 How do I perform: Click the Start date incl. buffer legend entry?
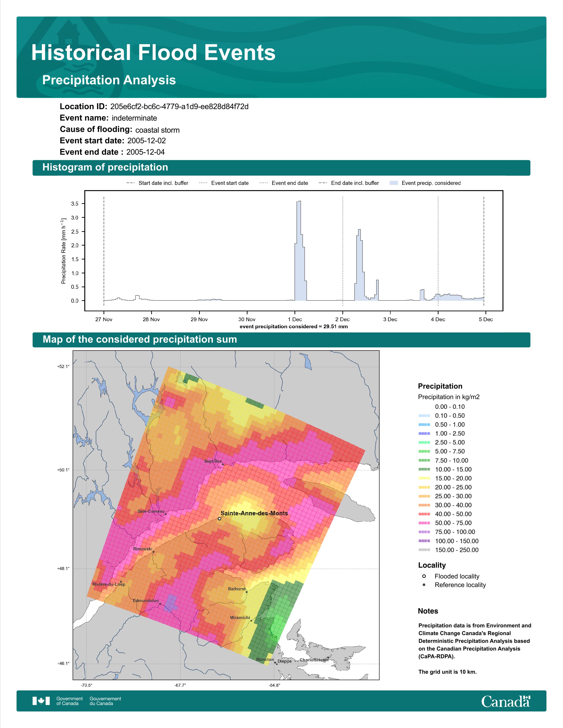pos(157,183)
